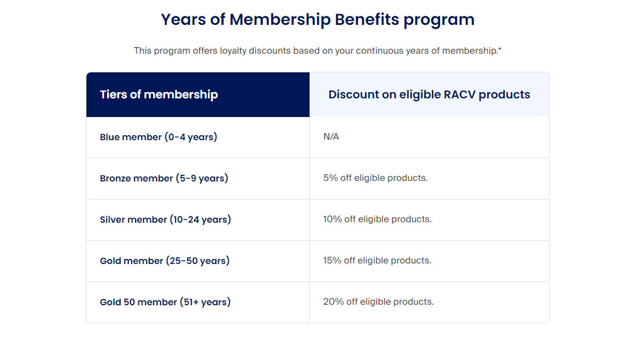Select the Tiers of membership column header

tap(159, 94)
